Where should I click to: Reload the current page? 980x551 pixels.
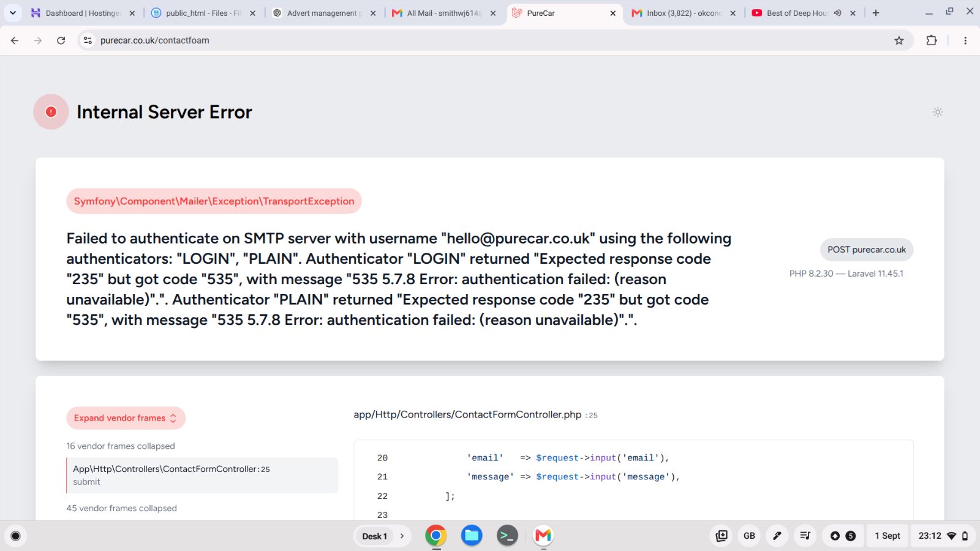[x=61, y=40]
